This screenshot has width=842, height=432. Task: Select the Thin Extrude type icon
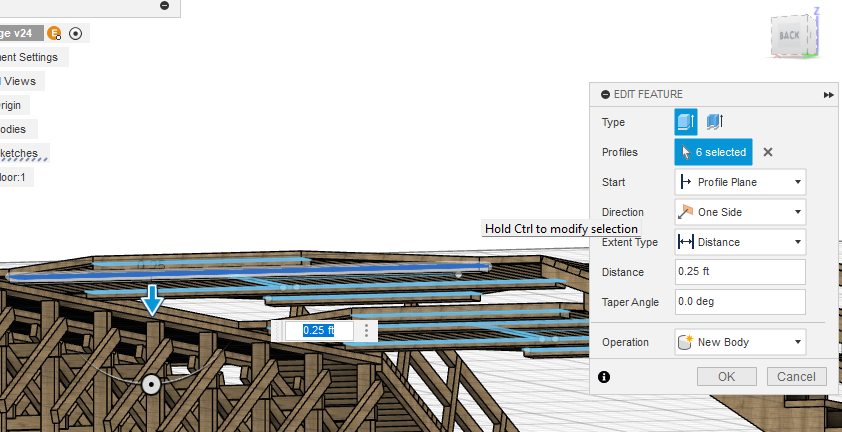click(x=715, y=122)
